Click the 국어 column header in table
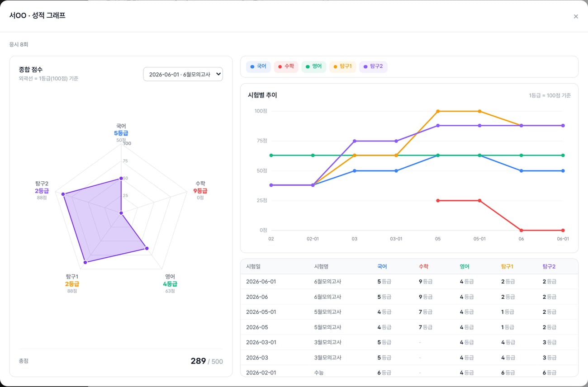The width and height of the screenshot is (588, 387). 382,266
